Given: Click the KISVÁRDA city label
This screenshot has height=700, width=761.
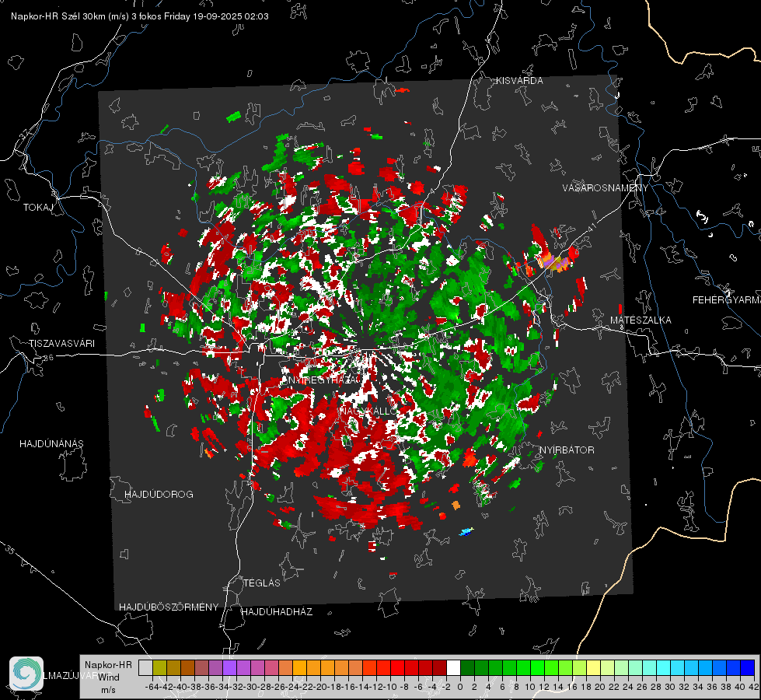Looking at the screenshot, I should [x=519, y=81].
